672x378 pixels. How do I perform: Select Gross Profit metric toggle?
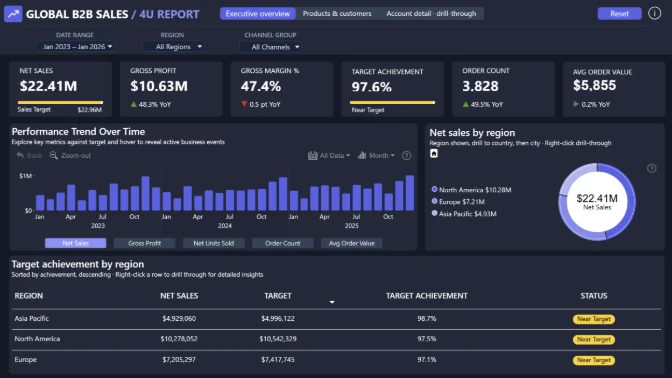[x=144, y=243]
